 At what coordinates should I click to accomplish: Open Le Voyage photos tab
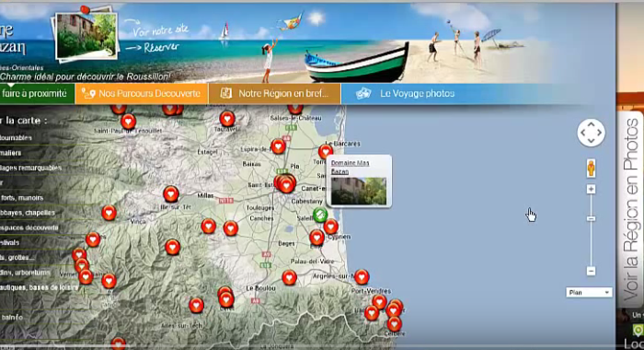pos(406,94)
